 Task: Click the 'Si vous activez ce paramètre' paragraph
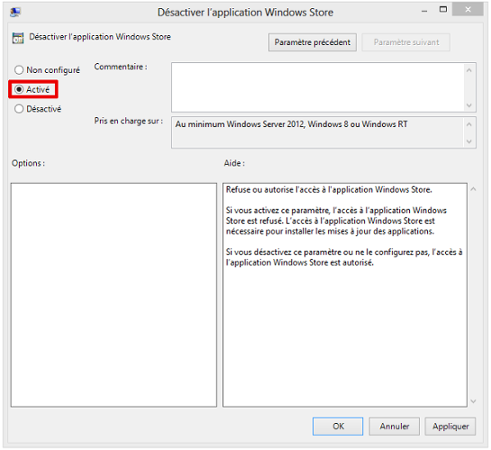[x=336, y=221]
